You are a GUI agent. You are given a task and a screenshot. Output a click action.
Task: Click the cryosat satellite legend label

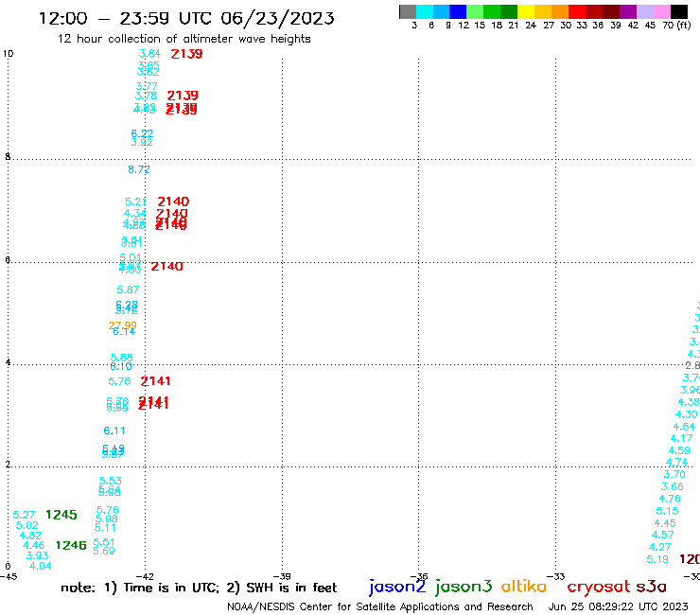[599, 587]
